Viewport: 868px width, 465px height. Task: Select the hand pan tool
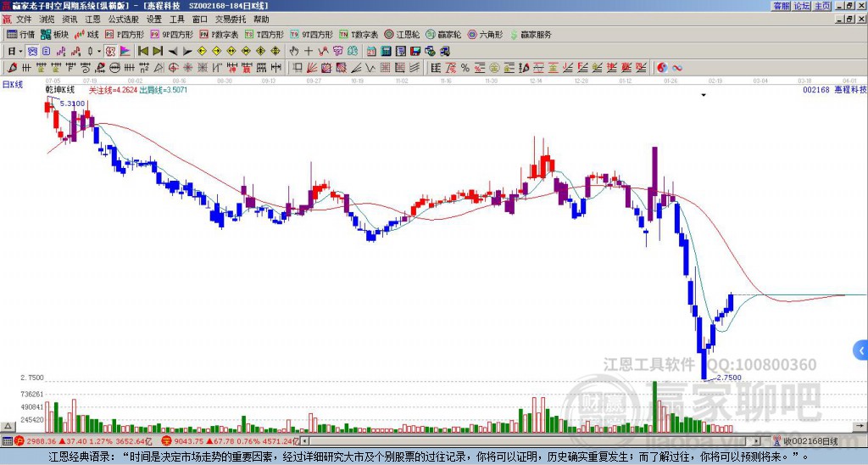click(x=293, y=52)
